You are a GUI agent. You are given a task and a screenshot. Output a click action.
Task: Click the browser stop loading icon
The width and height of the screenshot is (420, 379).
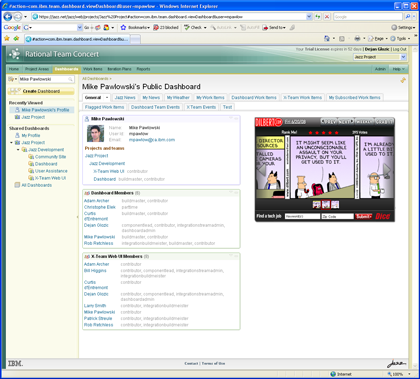[x=327, y=16]
